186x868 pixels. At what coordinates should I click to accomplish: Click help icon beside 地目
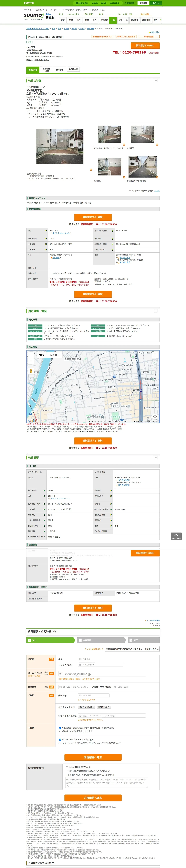111,526
